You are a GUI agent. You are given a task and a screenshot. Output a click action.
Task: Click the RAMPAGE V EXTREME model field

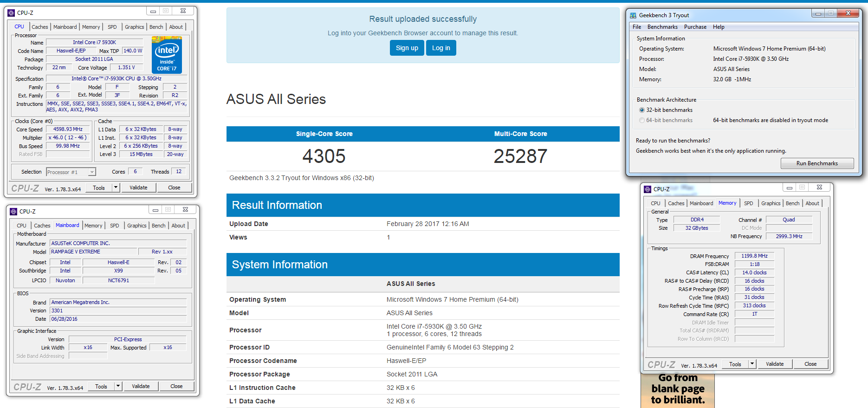point(94,252)
